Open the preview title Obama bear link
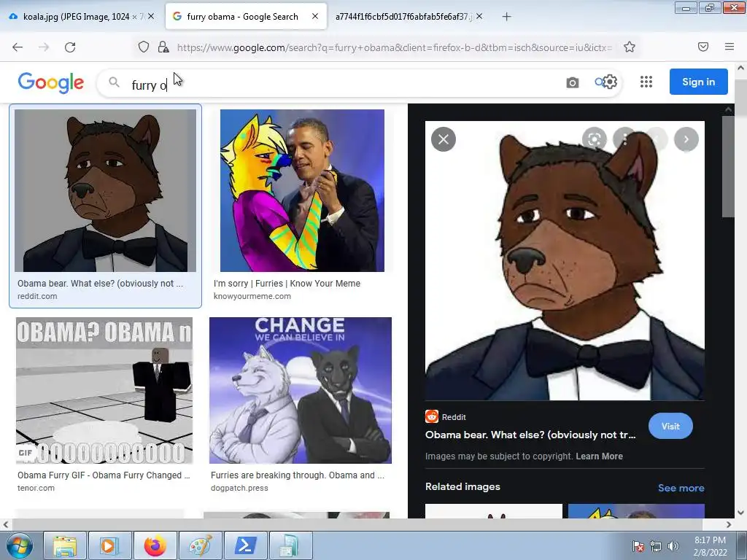The image size is (747, 560). (x=530, y=435)
